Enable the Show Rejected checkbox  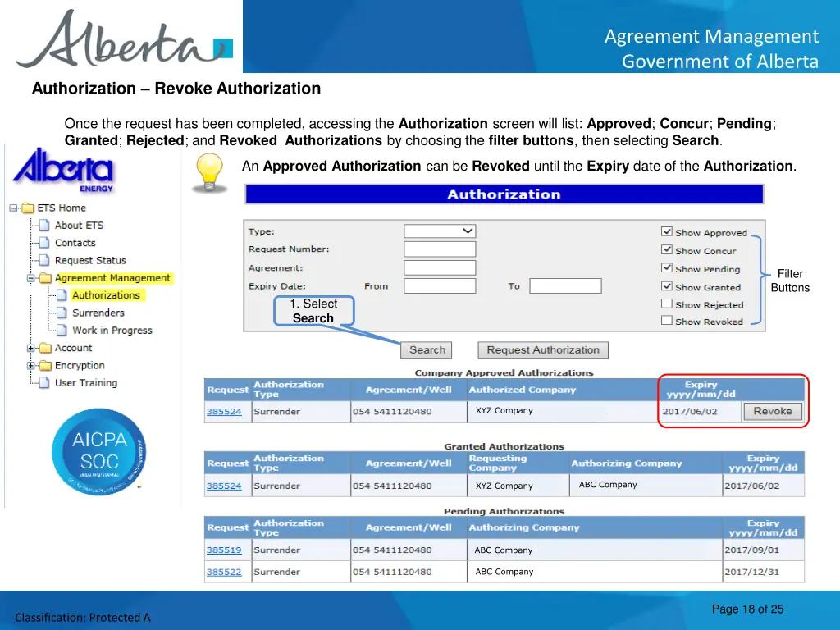(x=666, y=304)
